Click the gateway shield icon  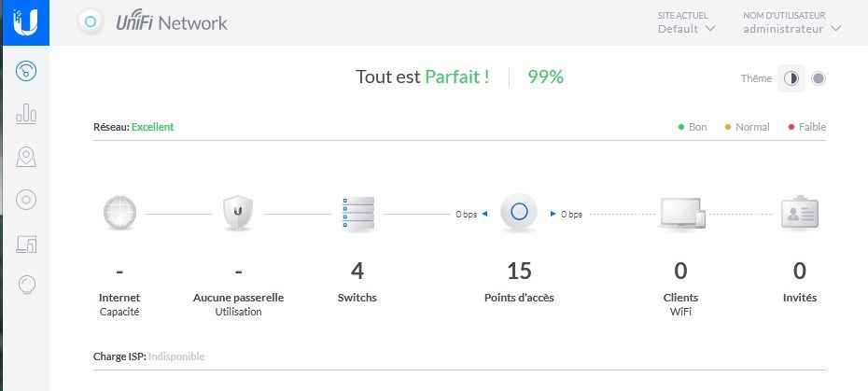click(x=238, y=214)
